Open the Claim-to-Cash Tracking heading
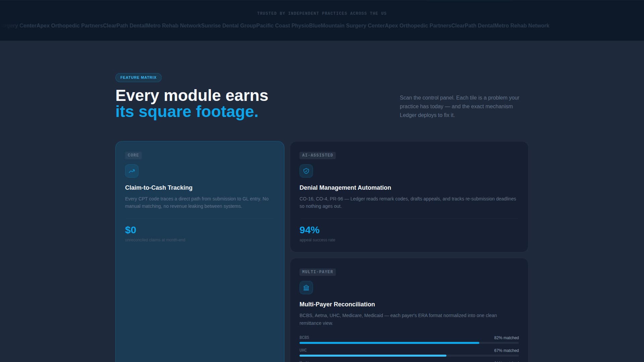Viewport: 644px width, 362px height. [159, 188]
